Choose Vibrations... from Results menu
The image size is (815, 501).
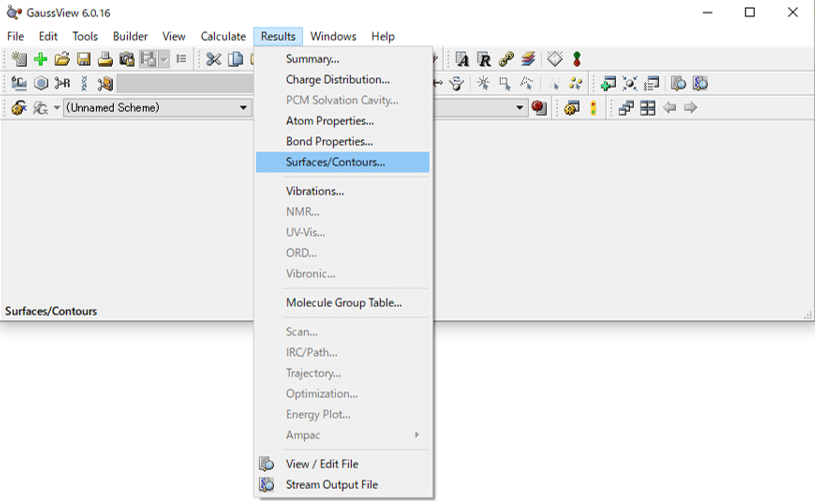[343, 191]
